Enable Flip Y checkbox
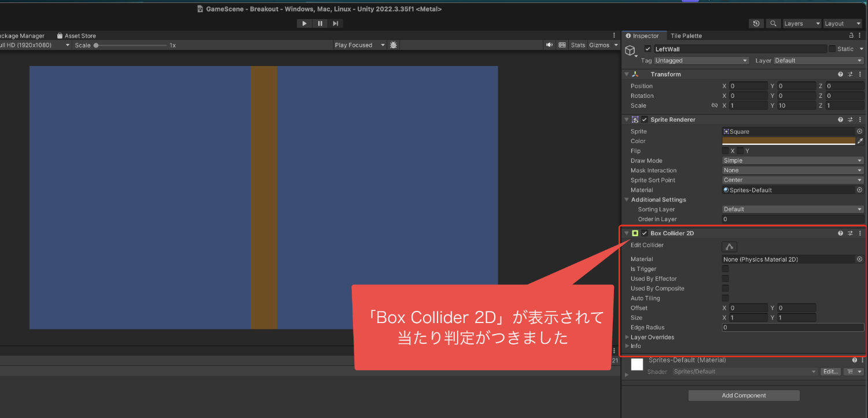 click(740, 151)
